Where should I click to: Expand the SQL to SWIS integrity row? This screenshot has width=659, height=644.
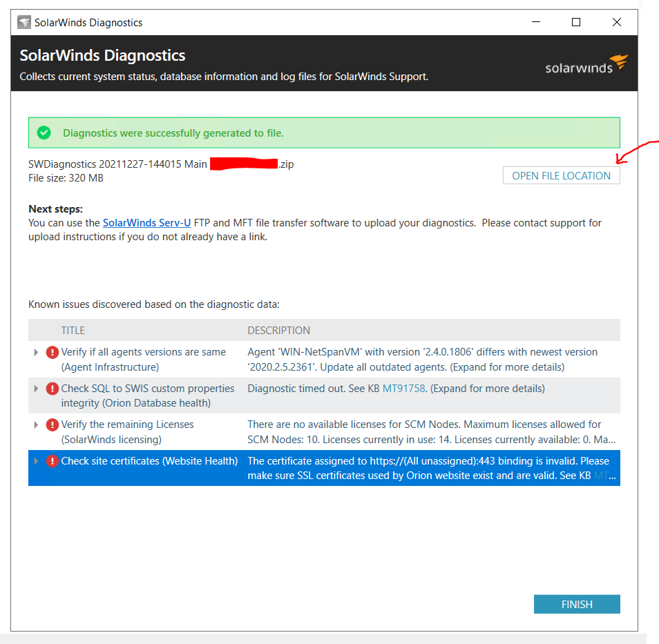36,389
